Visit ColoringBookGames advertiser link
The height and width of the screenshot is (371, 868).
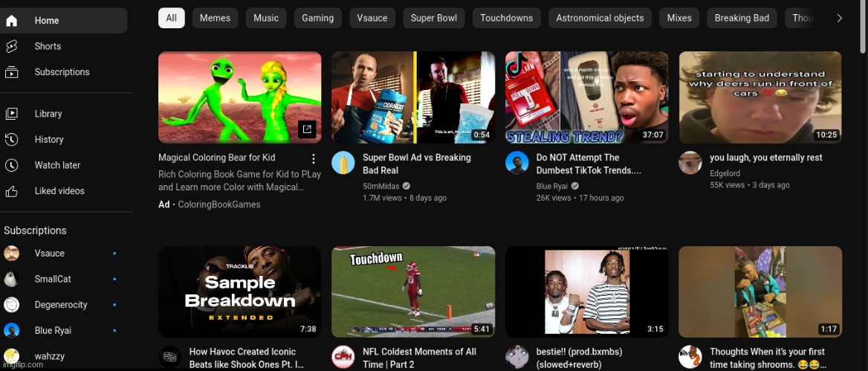pyautogui.click(x=219, y=204)
